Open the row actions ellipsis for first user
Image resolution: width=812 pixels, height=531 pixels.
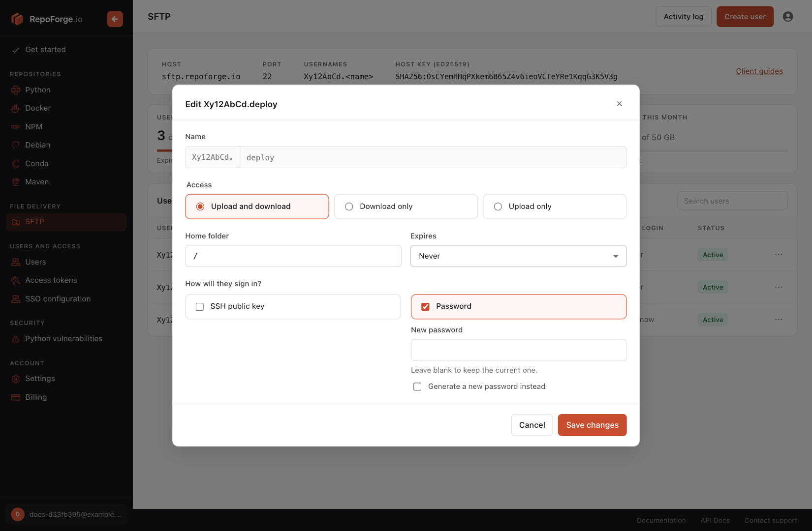pos(779,255)
